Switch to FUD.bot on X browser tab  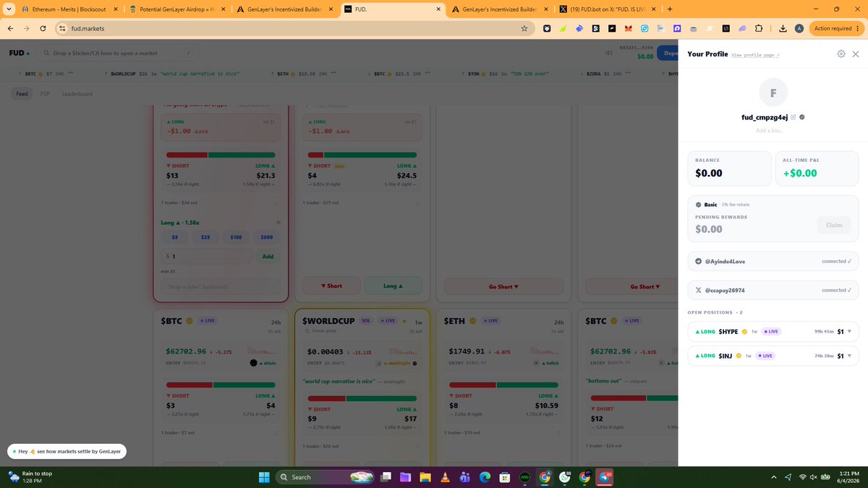608,9
